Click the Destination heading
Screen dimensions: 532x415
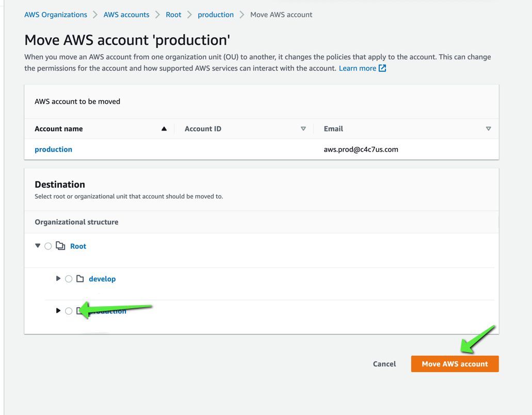60,185
